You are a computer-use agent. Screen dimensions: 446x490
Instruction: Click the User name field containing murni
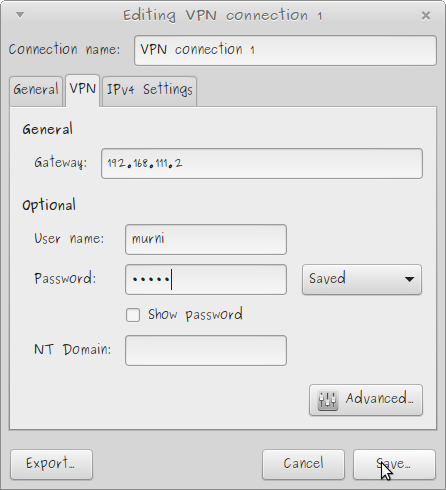(x=206, y=239)
